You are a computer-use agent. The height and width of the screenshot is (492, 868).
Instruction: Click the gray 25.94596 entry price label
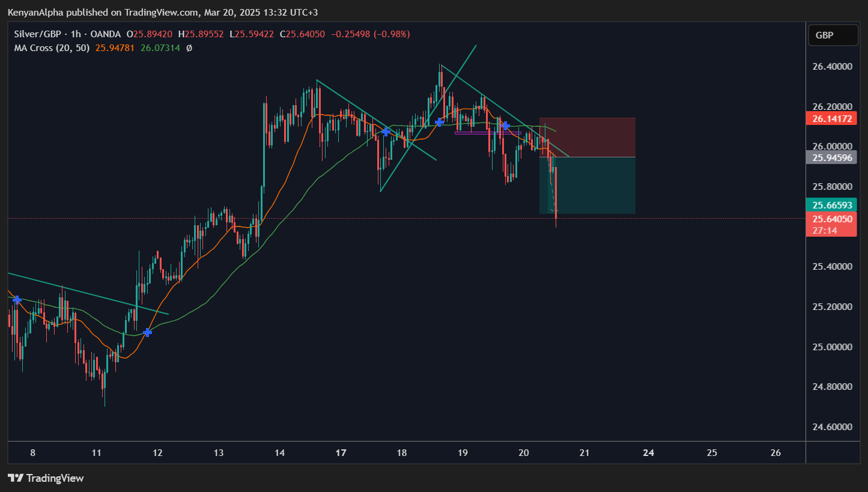[x=831, y=158]
